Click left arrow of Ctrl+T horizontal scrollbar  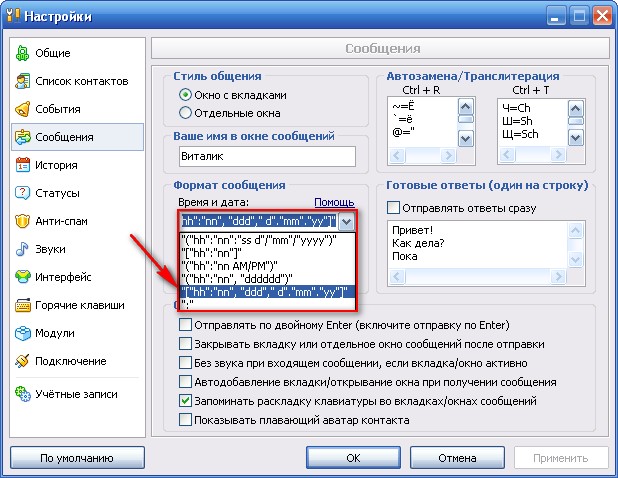[507, 154]
